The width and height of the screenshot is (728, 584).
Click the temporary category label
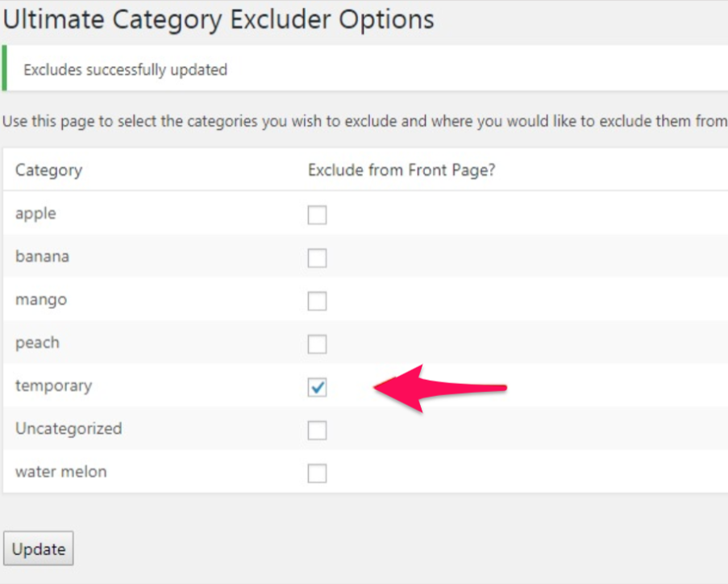(x=53, y=386)
